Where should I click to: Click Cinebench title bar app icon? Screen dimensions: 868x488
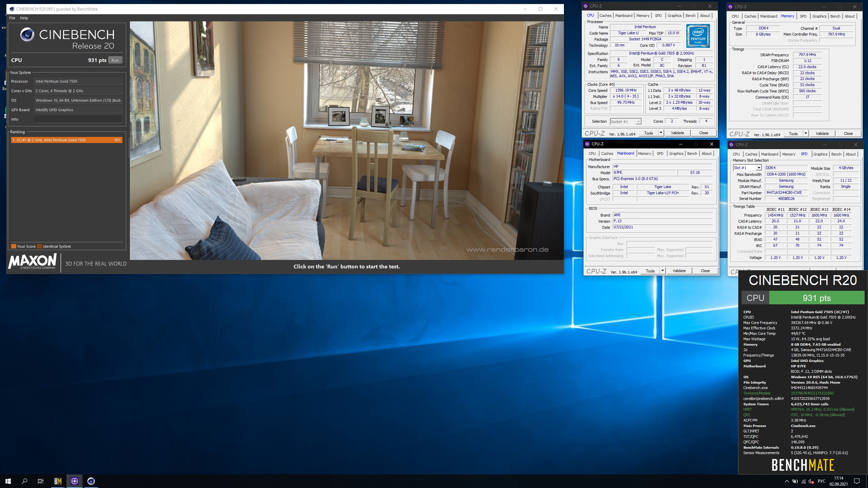12,9
